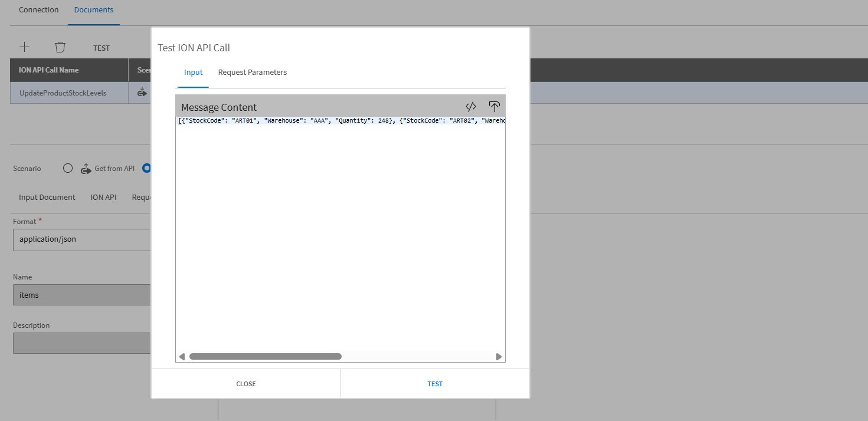Viewport: 868px width, 421px height.
Task: Click the Test ION API Call title
Action: click(x=194, y=48)
